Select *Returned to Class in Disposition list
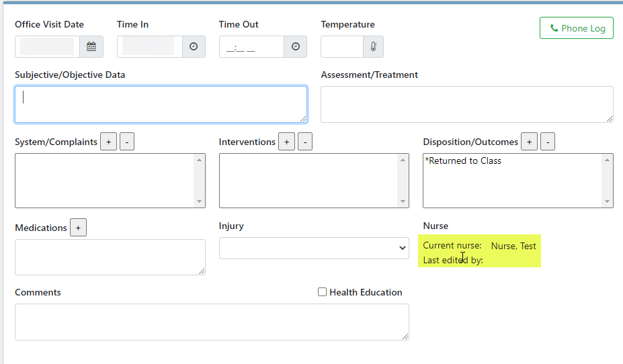 (463, 161)
